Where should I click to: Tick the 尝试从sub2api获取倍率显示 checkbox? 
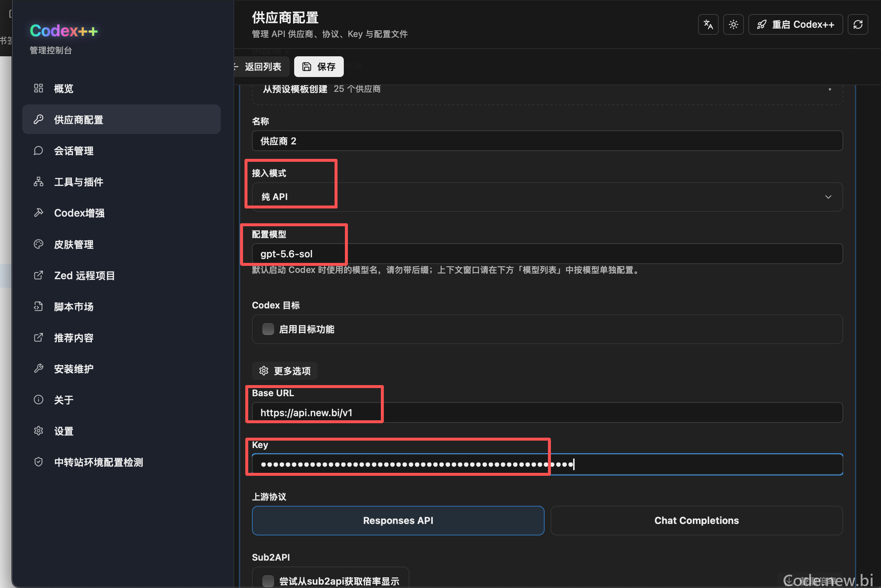point(268,581)
